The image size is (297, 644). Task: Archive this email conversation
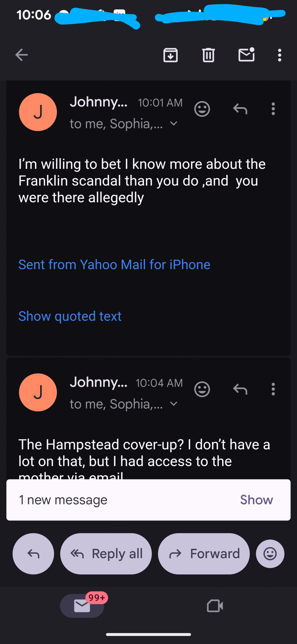point(171,55)
